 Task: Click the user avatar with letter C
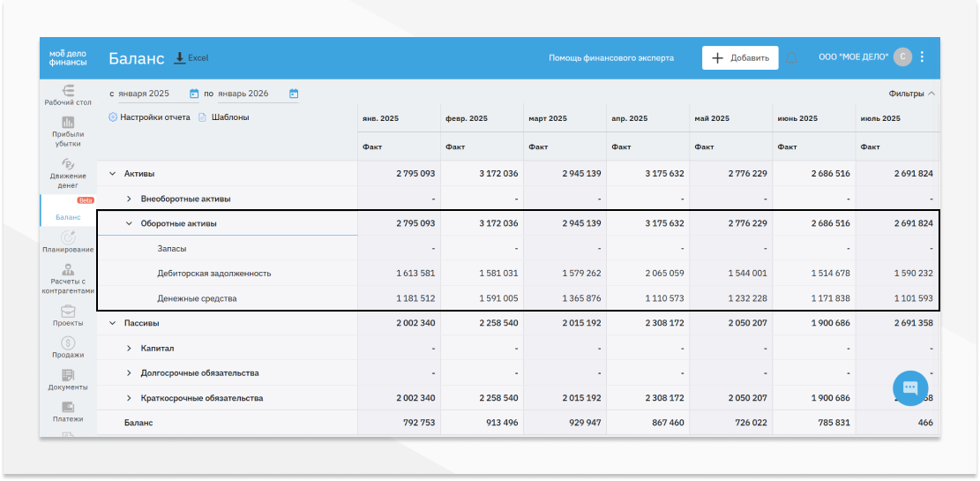902,56
